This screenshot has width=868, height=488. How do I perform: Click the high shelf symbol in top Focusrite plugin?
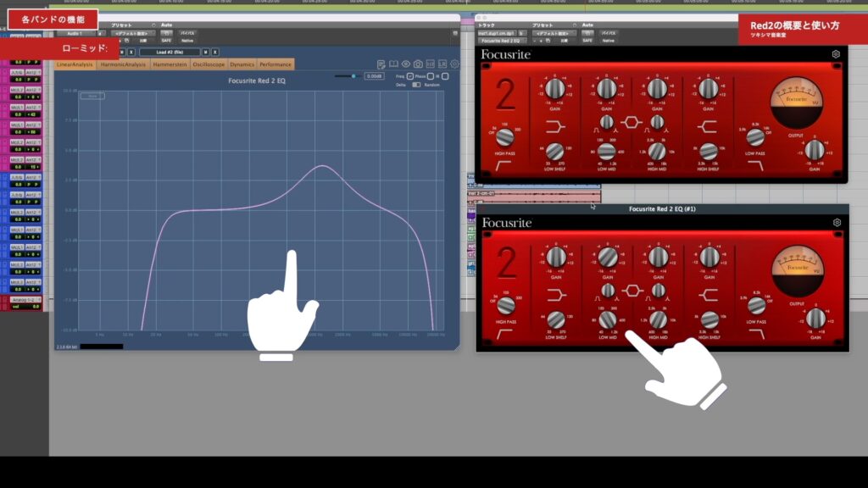(707, 127)
